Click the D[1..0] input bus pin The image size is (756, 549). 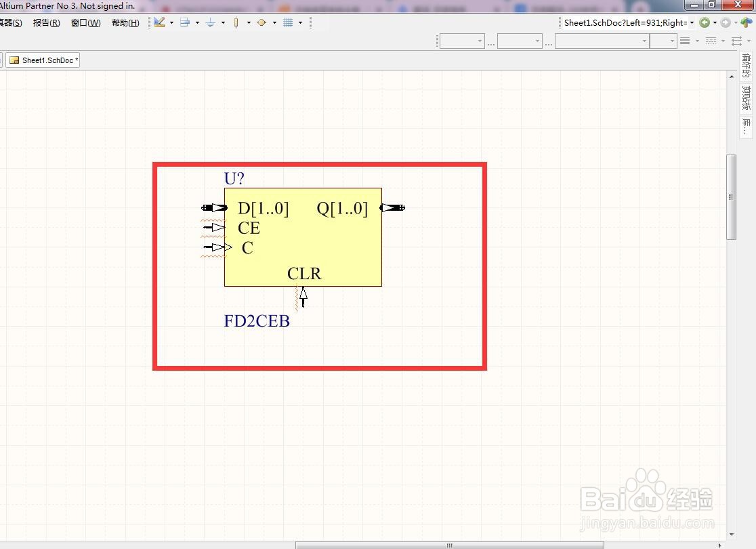click(214, 207)
